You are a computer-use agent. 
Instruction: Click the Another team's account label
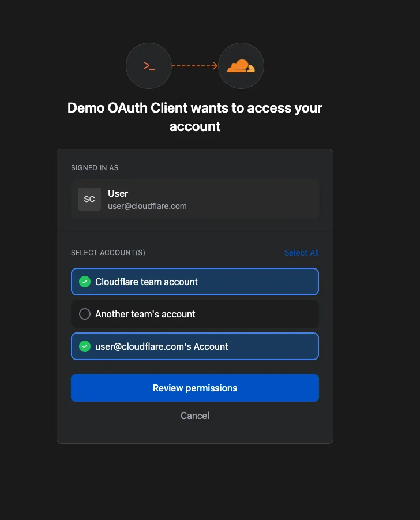coord(145,314)
